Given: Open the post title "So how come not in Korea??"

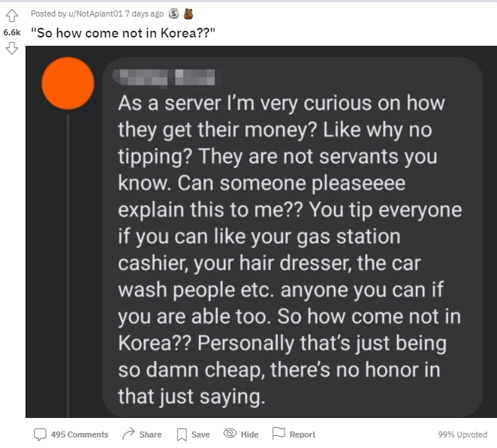Looking at the screenshot, I should [123, 33].
